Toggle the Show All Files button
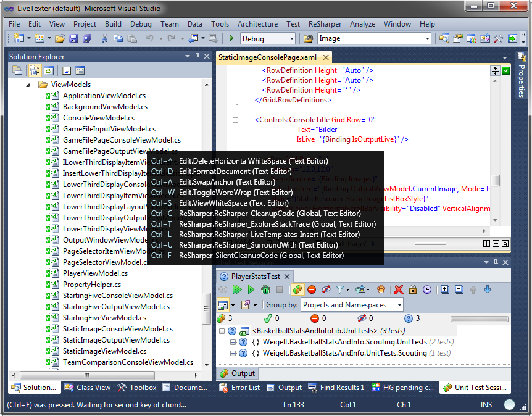 point(35,70)
